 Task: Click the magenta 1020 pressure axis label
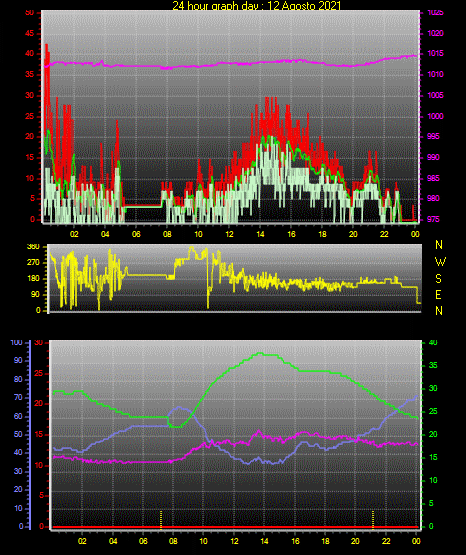[x=435, y=33]
